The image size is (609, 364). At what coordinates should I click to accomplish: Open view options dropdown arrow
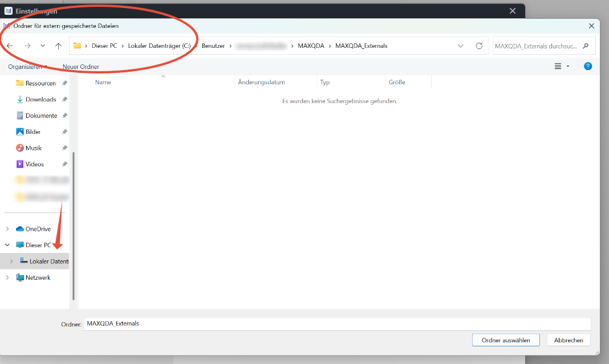568,66
